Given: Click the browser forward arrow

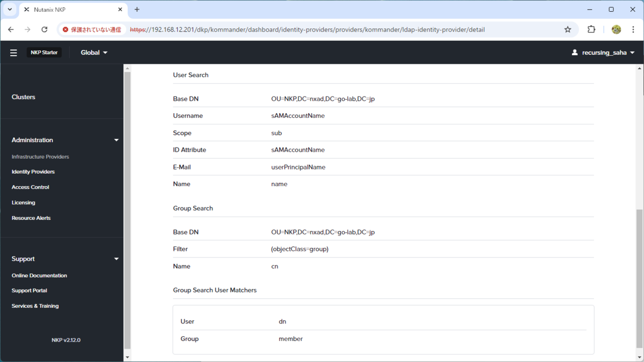Looking at the screenshot, I should point(27,29).
